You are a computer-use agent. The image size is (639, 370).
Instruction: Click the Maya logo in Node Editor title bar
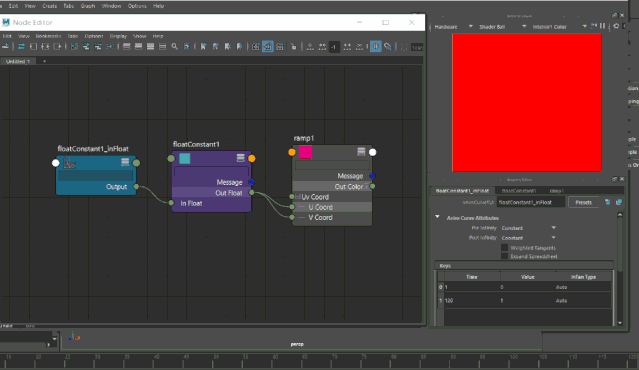6,22
